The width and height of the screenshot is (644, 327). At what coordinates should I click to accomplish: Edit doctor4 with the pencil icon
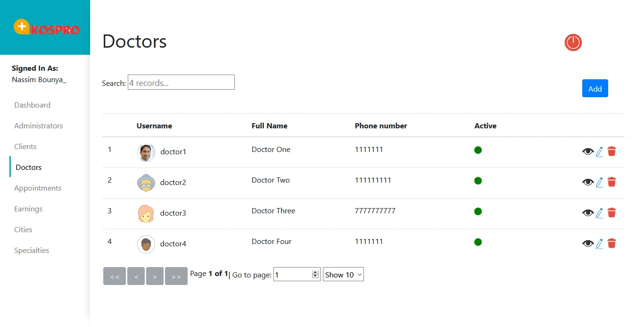coord(600,243)
